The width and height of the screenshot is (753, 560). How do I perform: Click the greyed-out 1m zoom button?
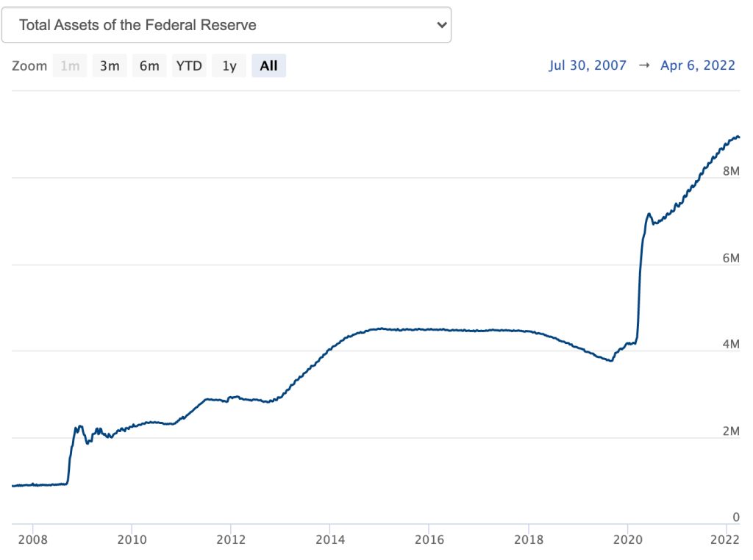pos(70,65)
